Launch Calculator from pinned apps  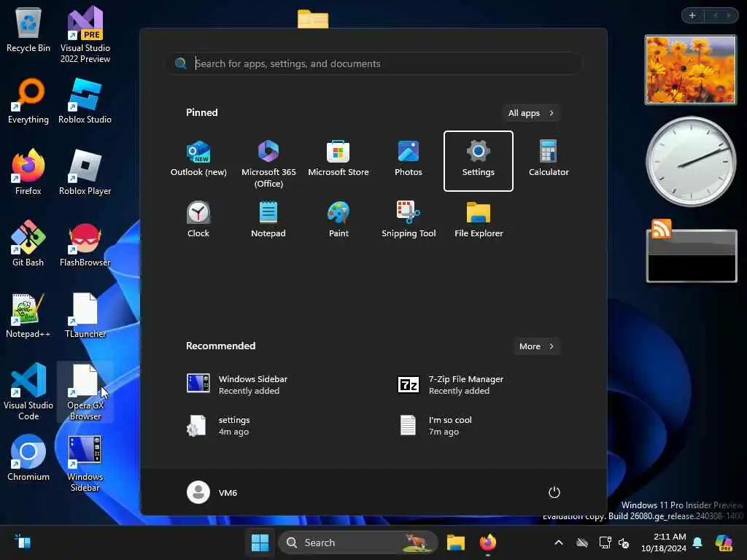coord(549,160)
